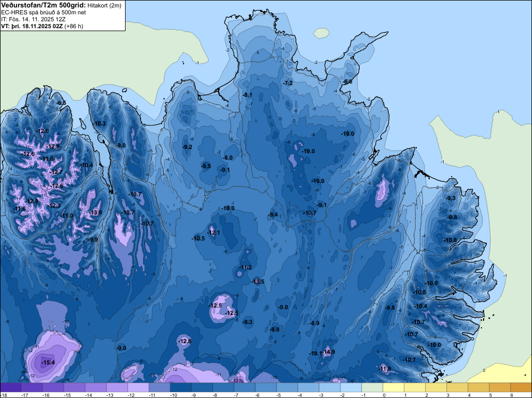Click the -12.1 temperature value

pyautogui.click(x=213, y=233)
